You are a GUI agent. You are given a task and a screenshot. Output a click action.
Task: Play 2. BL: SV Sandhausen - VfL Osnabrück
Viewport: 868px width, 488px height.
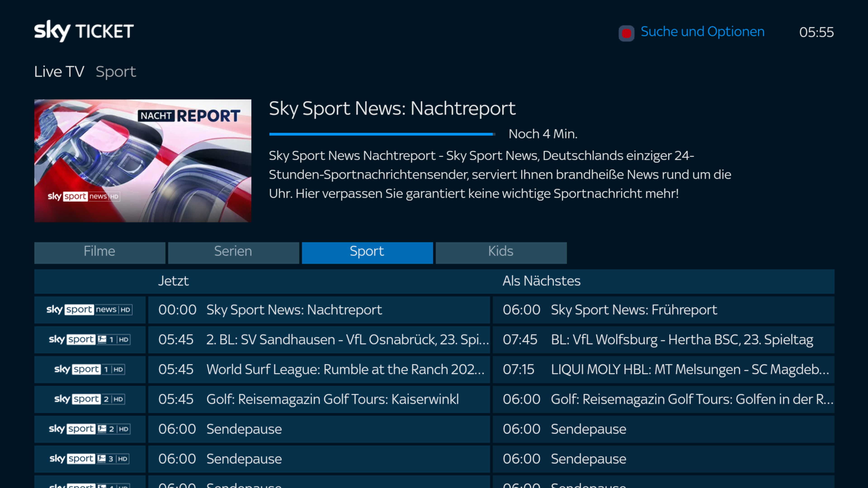point(319,340)
